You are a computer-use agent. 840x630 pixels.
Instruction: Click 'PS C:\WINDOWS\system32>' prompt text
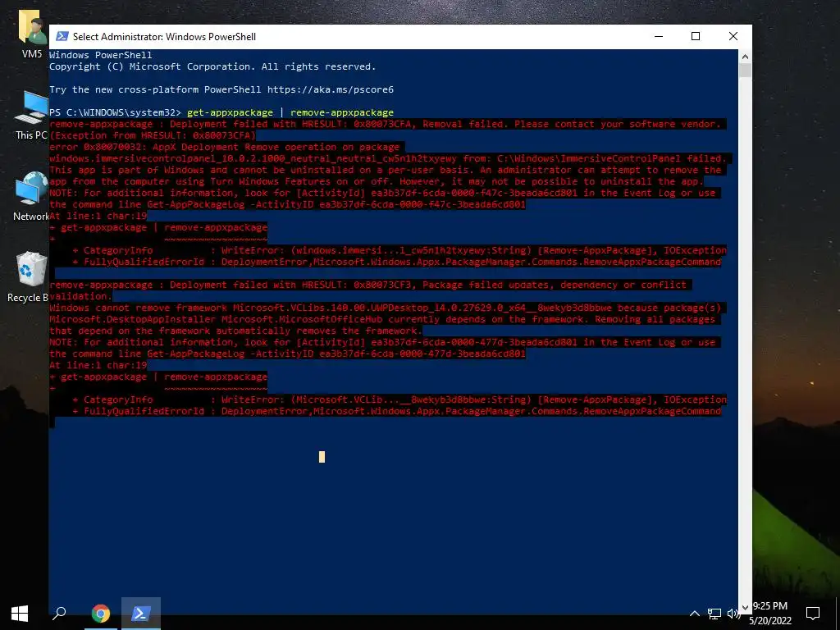115,112
